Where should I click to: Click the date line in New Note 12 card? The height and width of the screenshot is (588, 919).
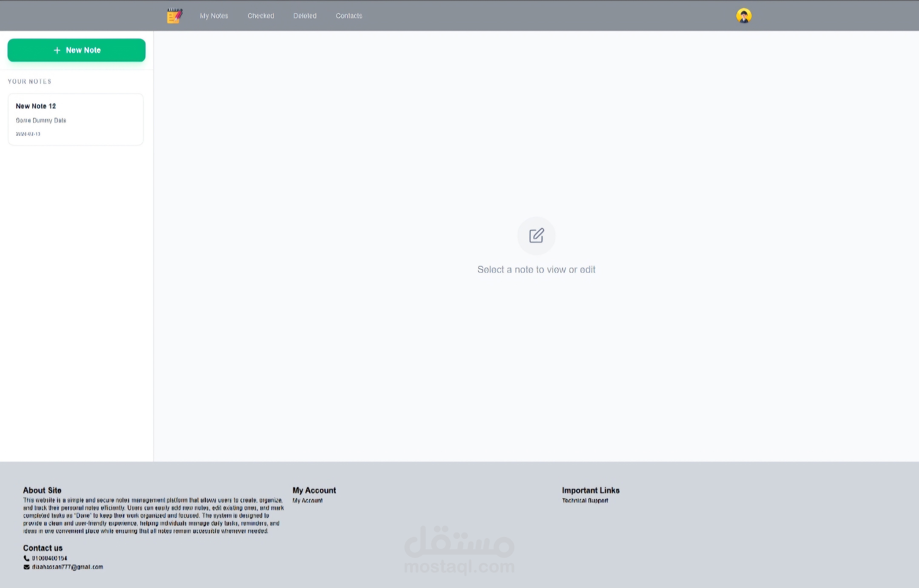(28, 134)
